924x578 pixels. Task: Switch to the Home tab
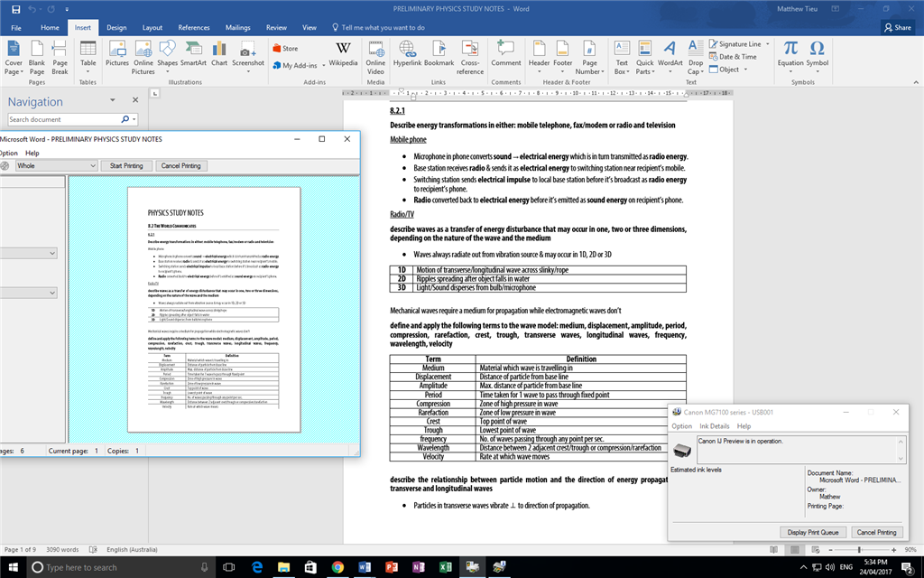coord(50,27)
